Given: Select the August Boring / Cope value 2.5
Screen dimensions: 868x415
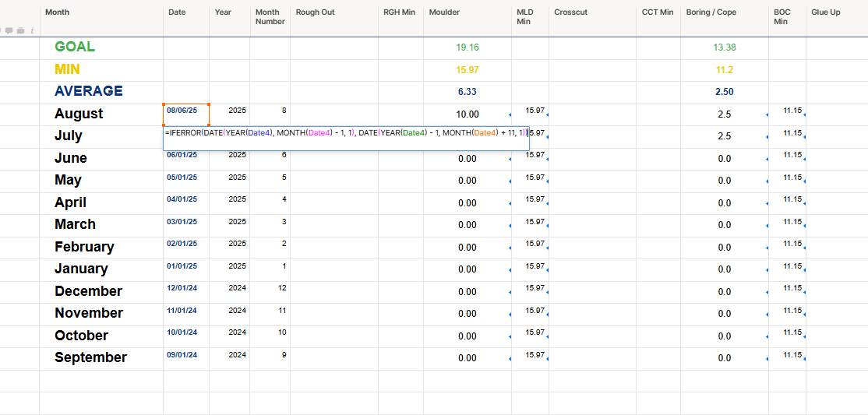Looking at the screenshot, I should (725, 114).
